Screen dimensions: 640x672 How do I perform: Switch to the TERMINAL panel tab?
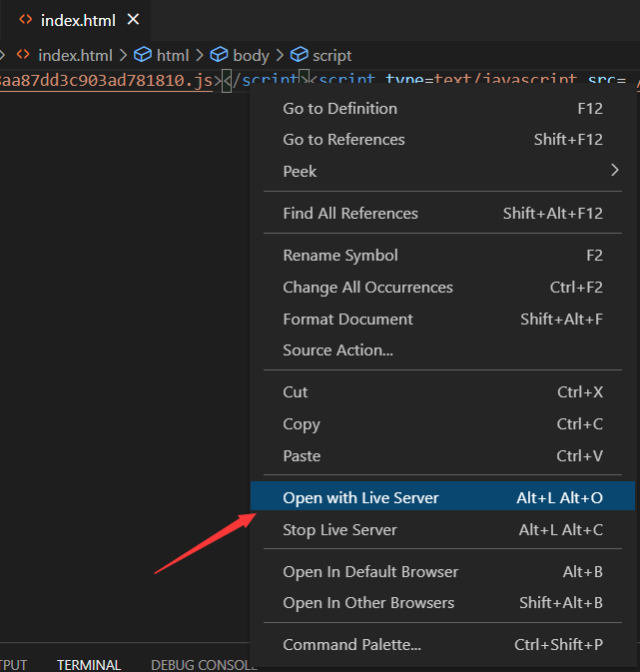click(x=89, y=664)
